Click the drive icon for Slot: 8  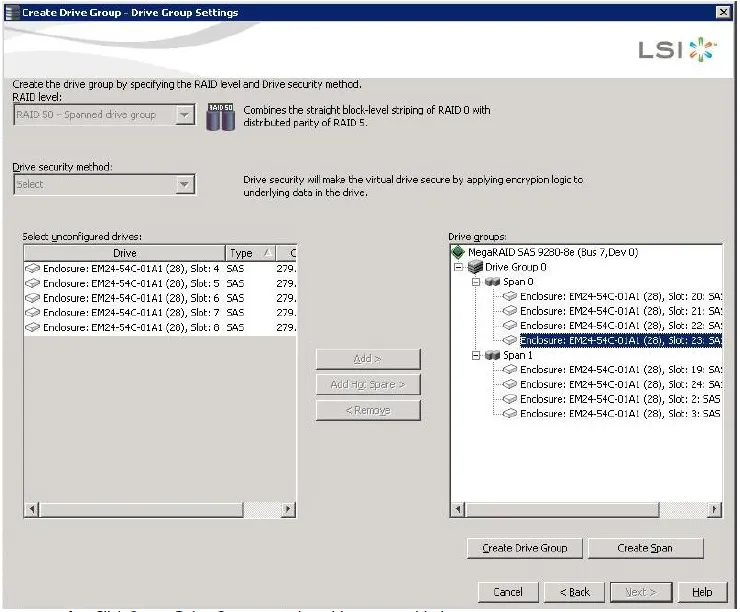(33, 327)
